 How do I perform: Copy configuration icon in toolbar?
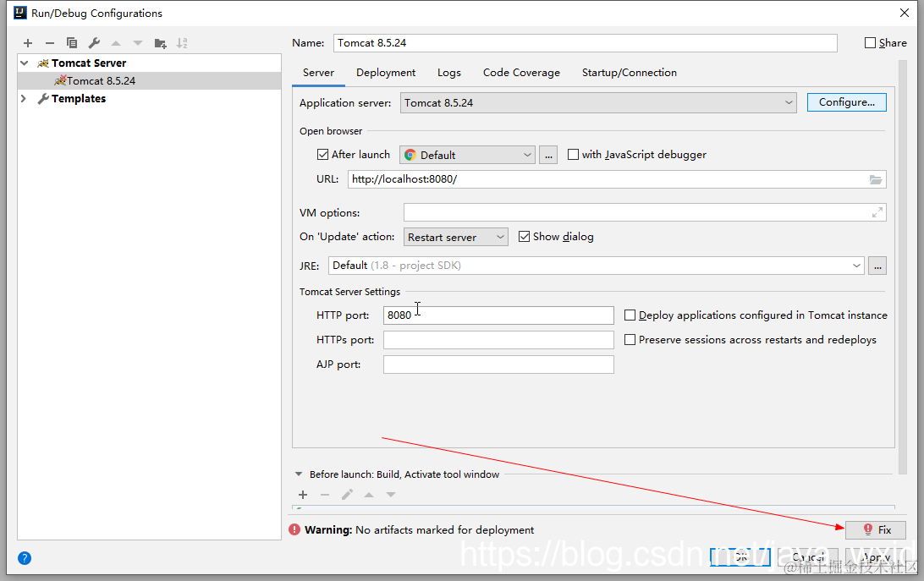(72, 43)
